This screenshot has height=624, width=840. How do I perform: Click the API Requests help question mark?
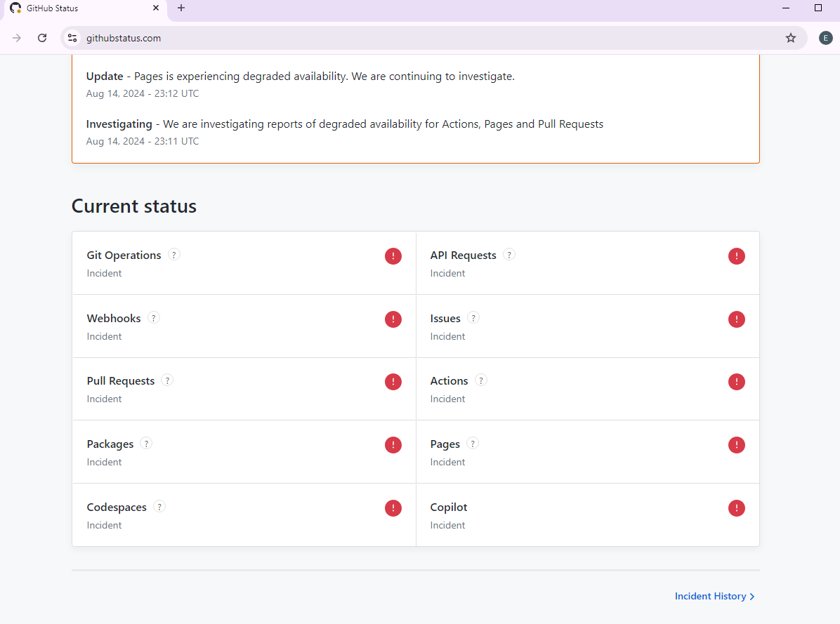pos(509,255)
